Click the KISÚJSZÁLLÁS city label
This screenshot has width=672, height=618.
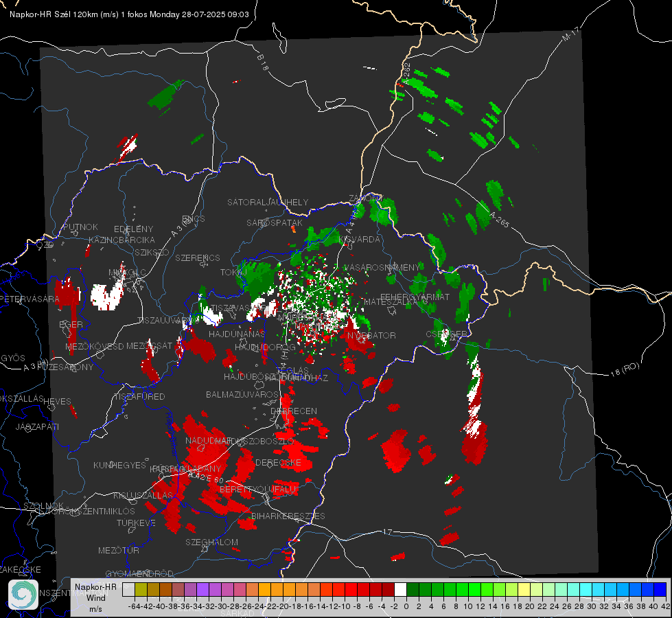point(143,495)
